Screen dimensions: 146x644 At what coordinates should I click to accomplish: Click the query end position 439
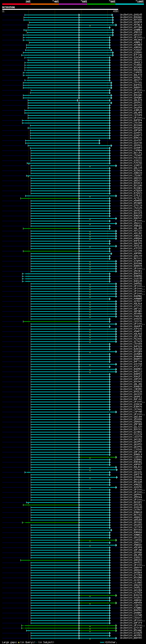(x=115, y=11)
